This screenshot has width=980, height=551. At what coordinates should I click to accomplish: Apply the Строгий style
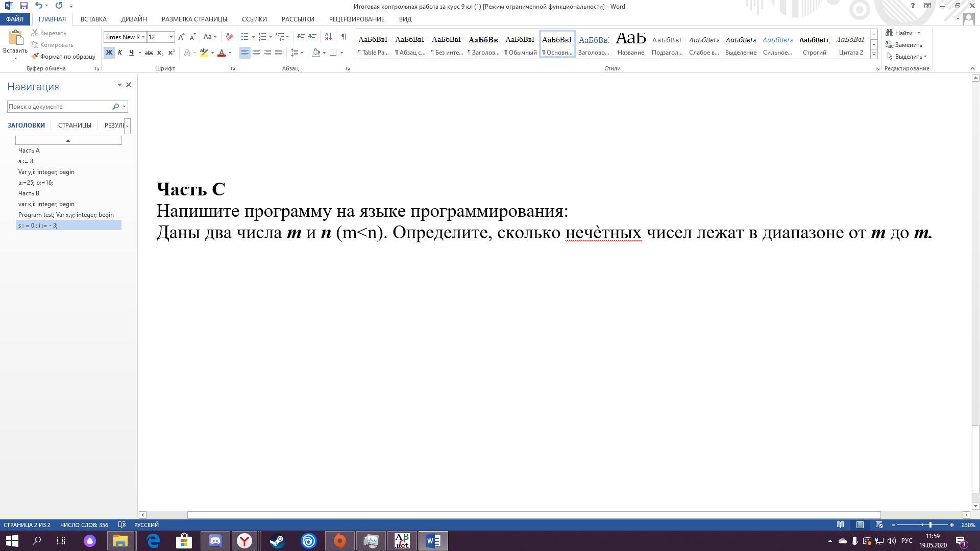[x=815, y=44]
